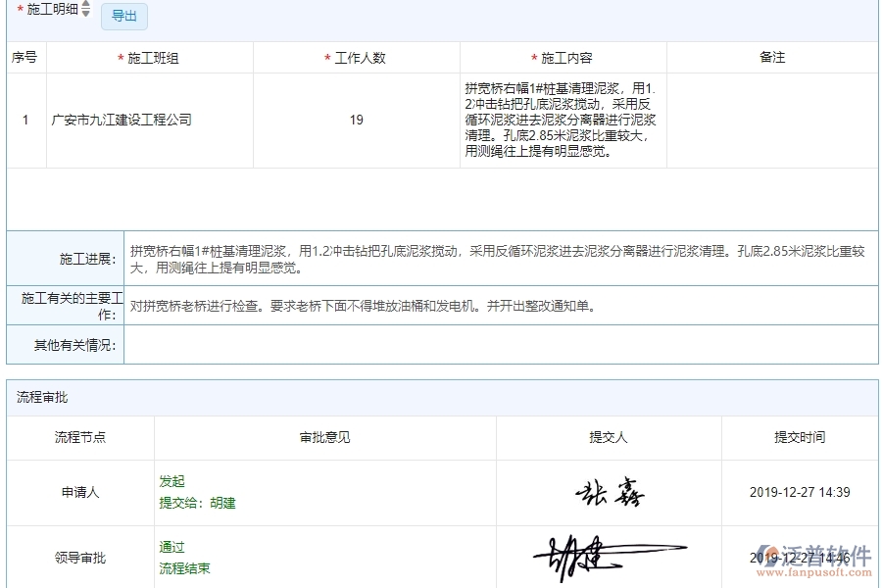Click the 申请人 signature thumbnail
Screen dimensions: 882x588
[x=610, y=493]
